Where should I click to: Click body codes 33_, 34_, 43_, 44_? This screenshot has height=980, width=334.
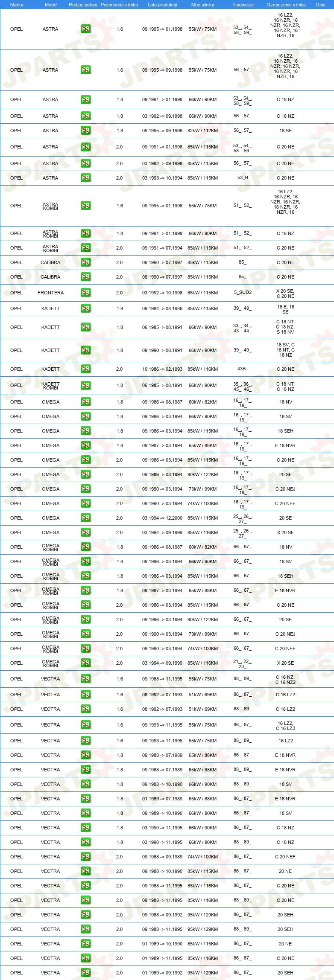tap(243, 328)
